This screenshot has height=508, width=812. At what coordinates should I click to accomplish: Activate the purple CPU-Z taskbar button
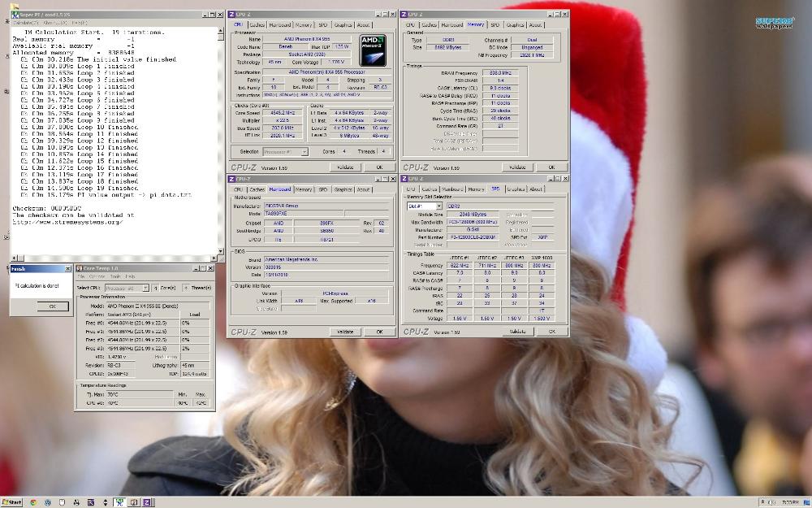coord(147,502)
